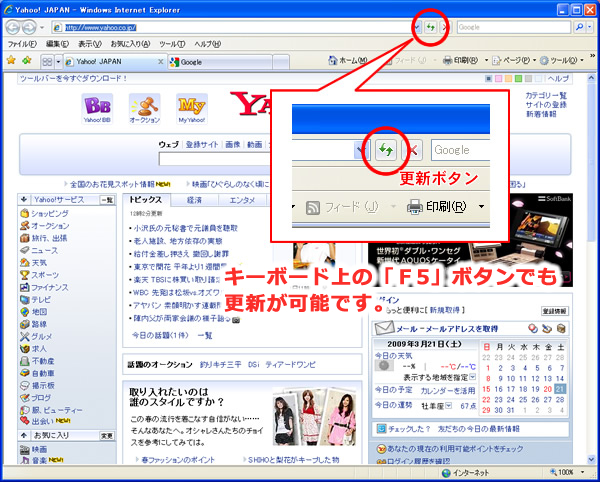Click the グルメ fork and knife icon
600x482 pixels.
(24, 337)
